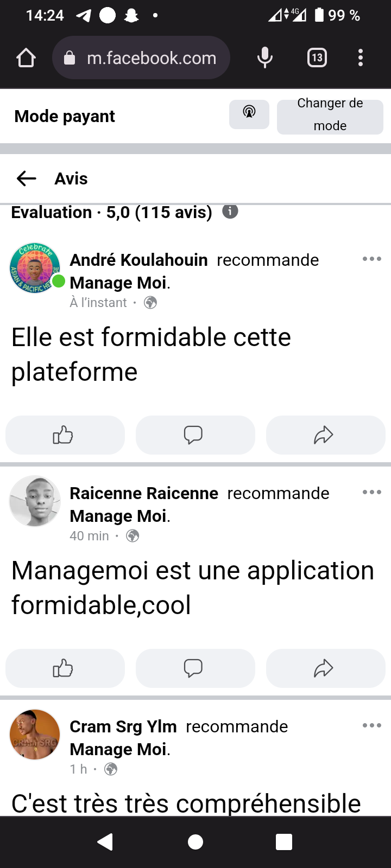This screenshot has width=391, height=868.
Task: Open the tab switcher showing 13 tabs
Action: (x=317, y=58)
